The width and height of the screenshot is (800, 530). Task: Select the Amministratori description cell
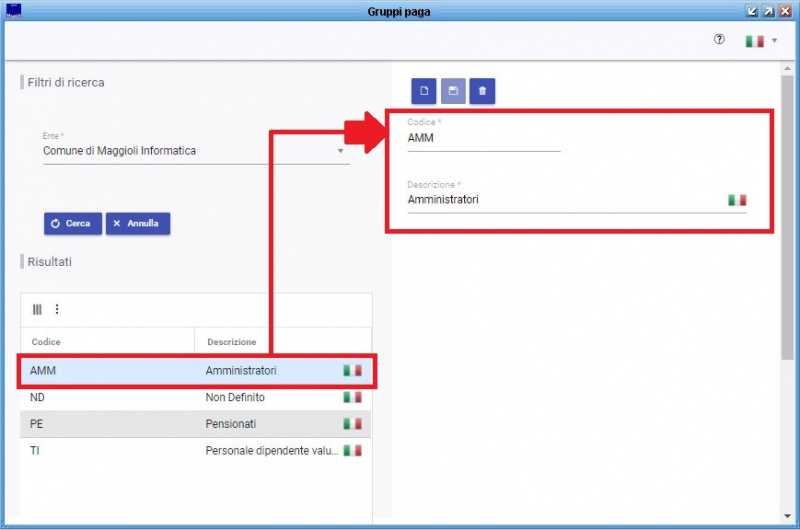point(241,371)
